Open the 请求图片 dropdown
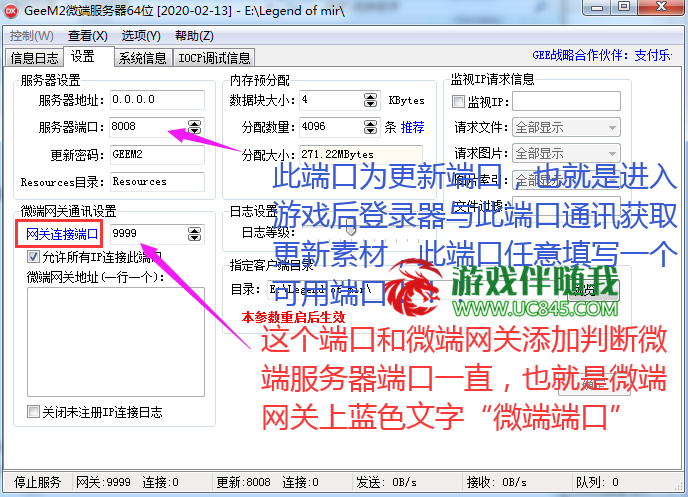 click(566, 154)
